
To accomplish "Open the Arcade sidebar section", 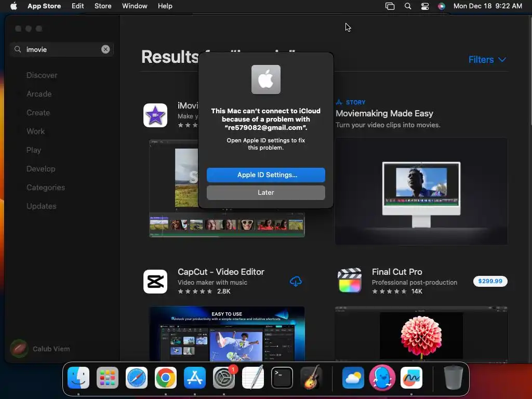I will pos(39,94).
